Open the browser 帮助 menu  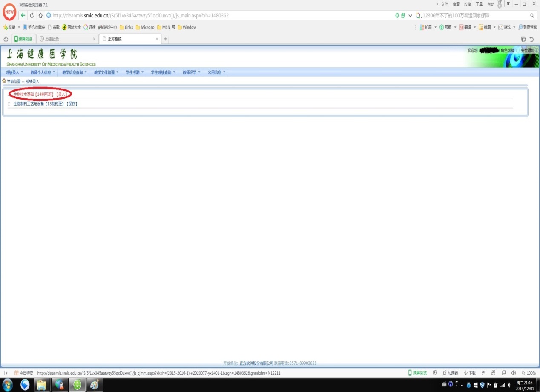(x=491, y=4)
